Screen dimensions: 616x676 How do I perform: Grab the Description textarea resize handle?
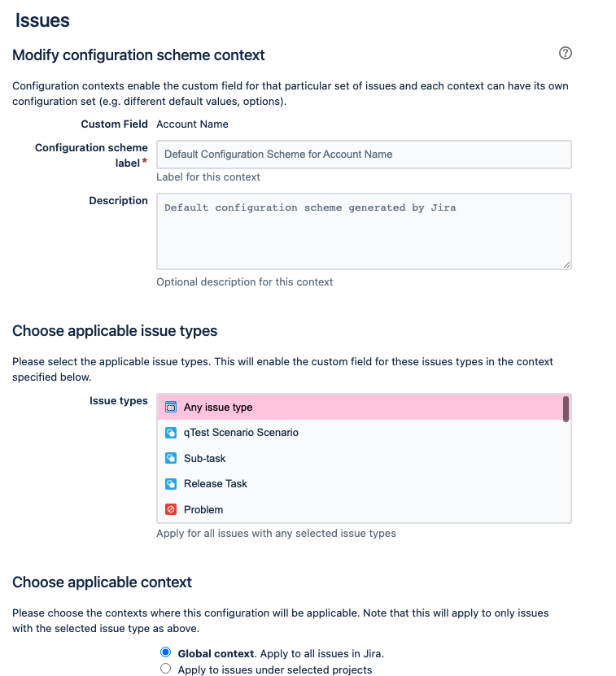pos(567,264)
